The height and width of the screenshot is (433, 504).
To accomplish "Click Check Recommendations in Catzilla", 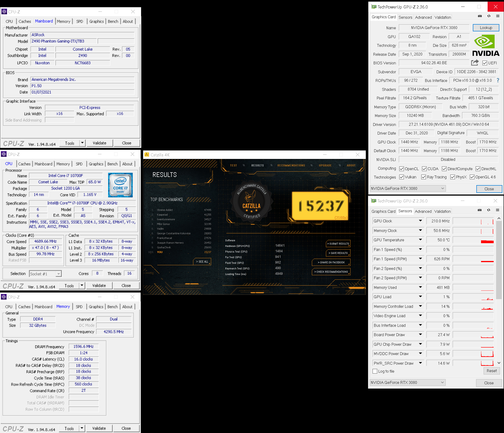I will click(331, 272).
